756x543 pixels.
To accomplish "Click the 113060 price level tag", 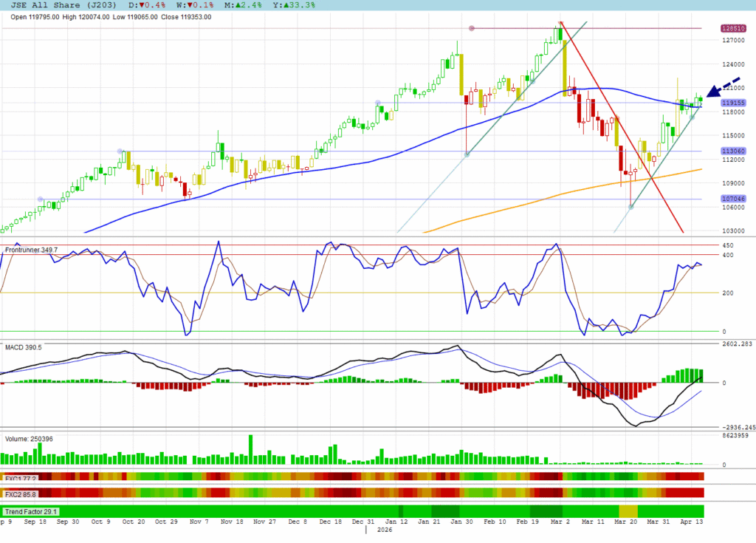I will [x=732, y=151].
